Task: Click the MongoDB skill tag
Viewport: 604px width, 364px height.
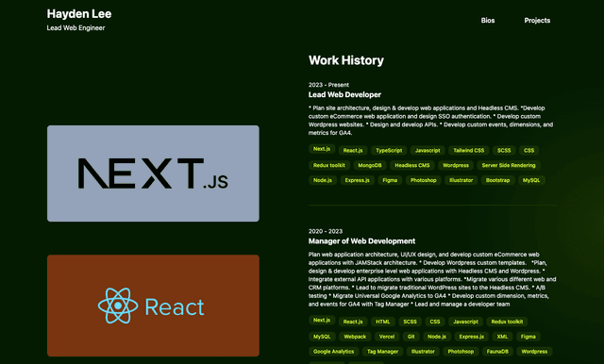Action: coord(369,165)
